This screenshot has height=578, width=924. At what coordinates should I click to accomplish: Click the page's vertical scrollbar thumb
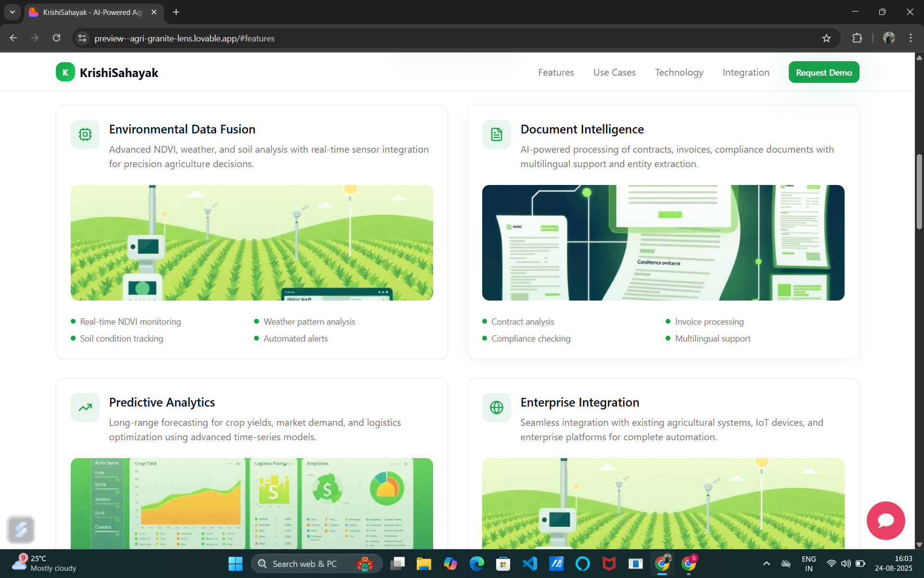click(919, 193)
